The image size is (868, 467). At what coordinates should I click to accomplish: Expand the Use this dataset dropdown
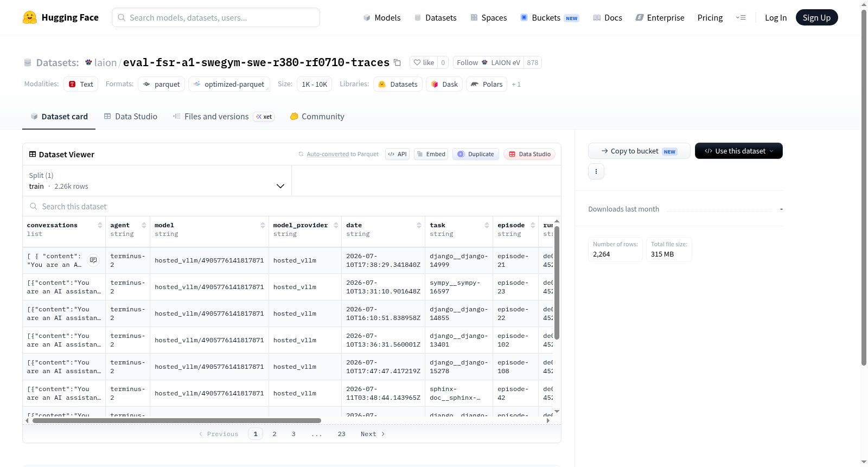pyautogui.click(x=739, y=151)
